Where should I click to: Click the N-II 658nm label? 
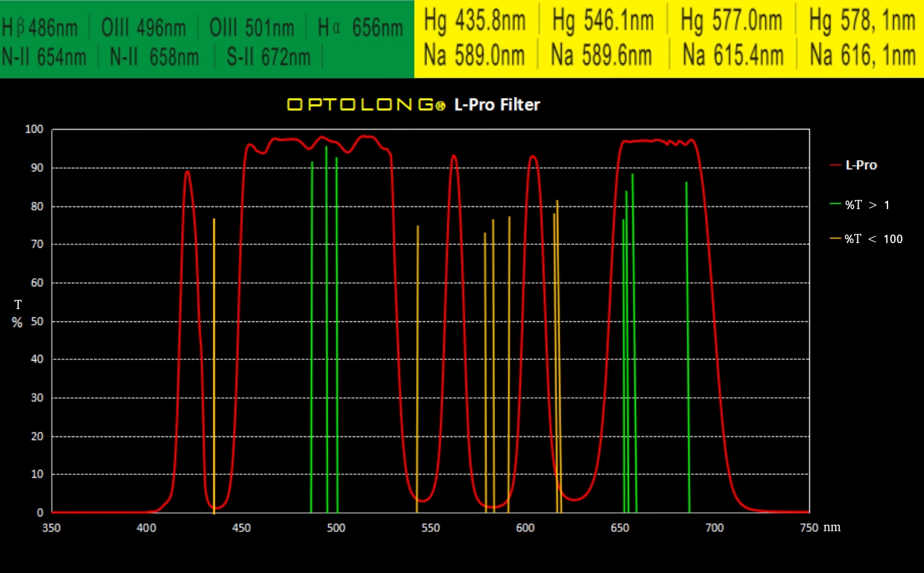coord(154,57)
